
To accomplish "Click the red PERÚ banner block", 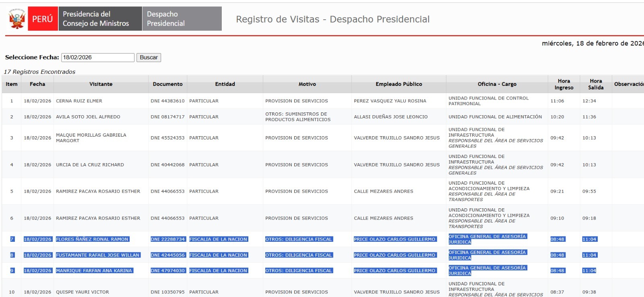I will pyautogui.click(x=43, y=19).
